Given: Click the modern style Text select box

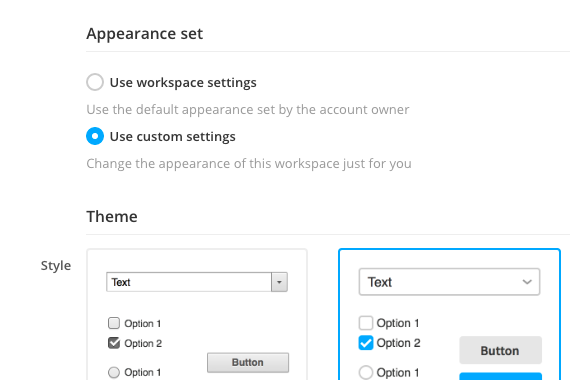Looking at the screenshot, I should (x=449, y=282).
